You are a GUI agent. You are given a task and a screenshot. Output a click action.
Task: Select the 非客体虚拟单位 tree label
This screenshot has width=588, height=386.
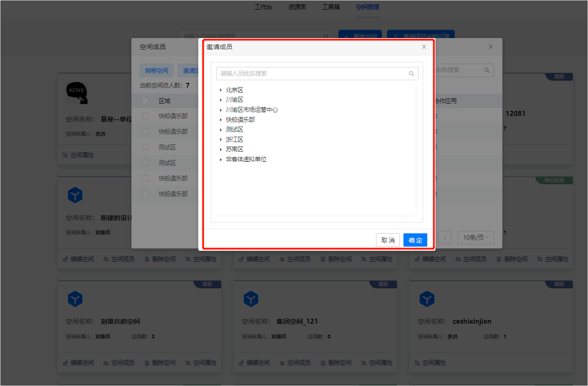(246, 160)
